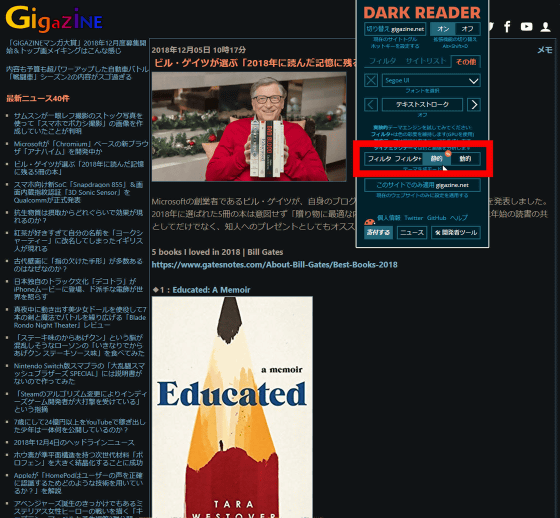Open Steamのアルゴリズム変更 news link
Screen dimensions: 560x518
80,402
